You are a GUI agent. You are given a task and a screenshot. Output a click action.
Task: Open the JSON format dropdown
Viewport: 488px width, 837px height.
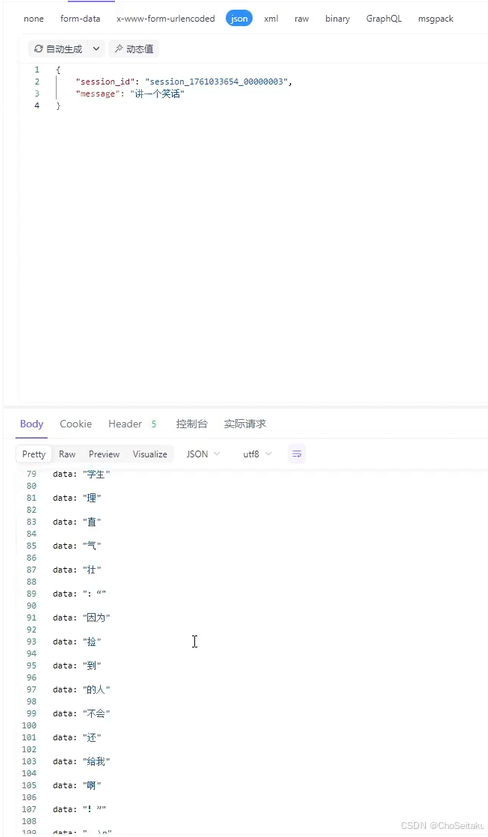click(203, 454)
